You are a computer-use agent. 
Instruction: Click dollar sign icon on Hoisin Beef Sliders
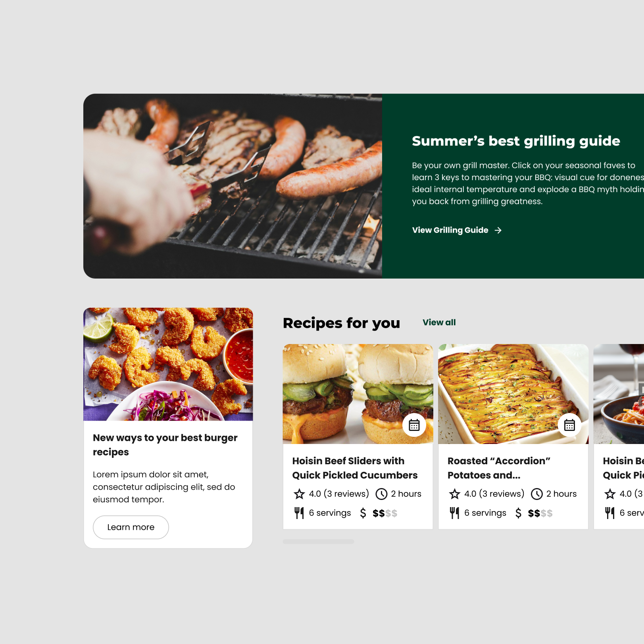coord(363,513)
